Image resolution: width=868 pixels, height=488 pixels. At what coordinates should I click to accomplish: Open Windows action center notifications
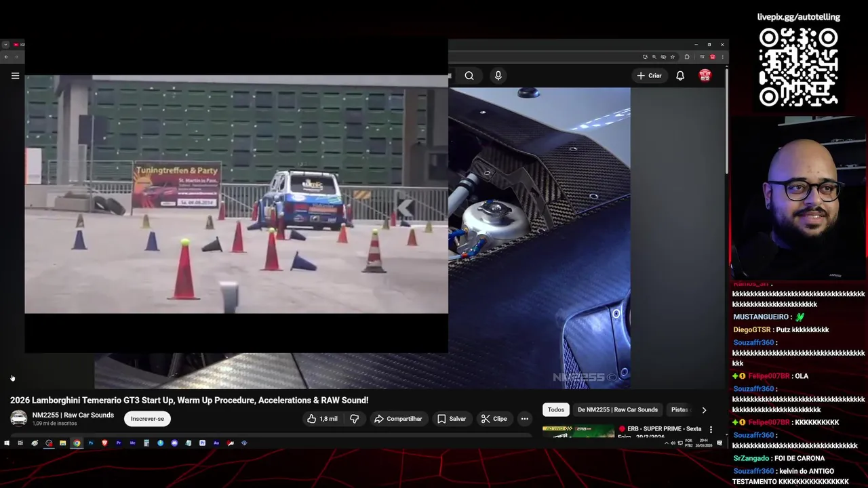point(719,443)
